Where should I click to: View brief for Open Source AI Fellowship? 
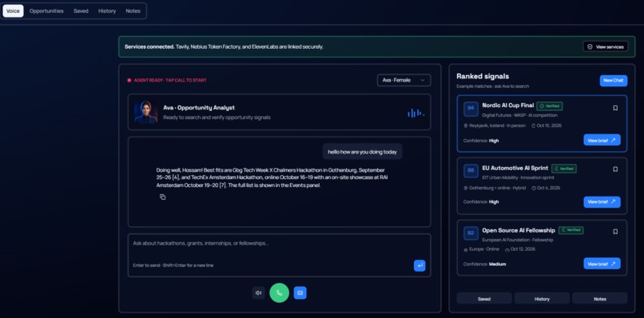[602, 264]
